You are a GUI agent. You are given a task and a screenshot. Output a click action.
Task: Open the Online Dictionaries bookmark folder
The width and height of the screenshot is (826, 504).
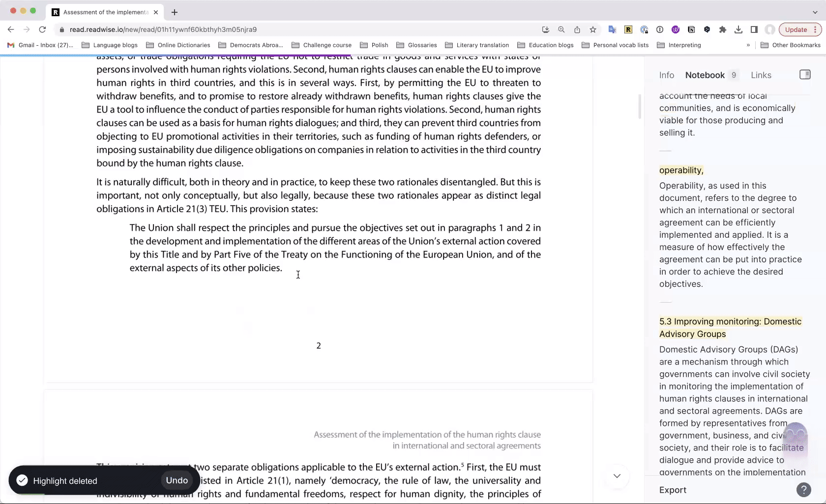[x=178, y=45]
